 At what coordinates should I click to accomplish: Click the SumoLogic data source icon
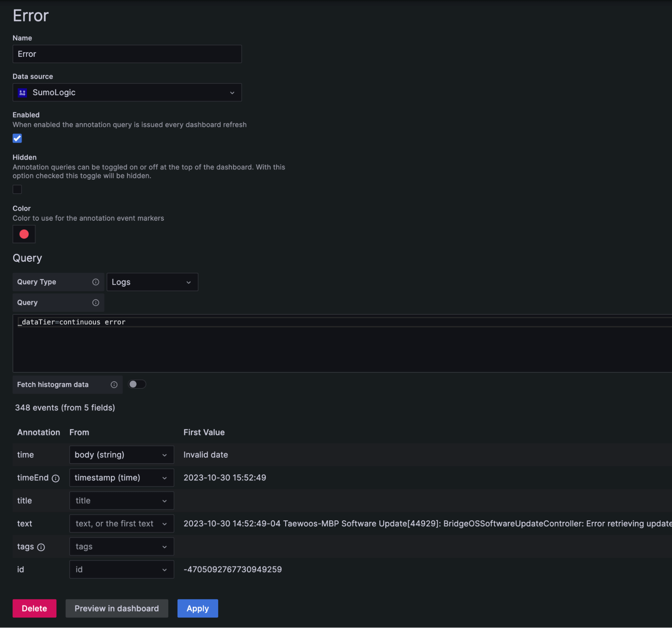(22, 92)
